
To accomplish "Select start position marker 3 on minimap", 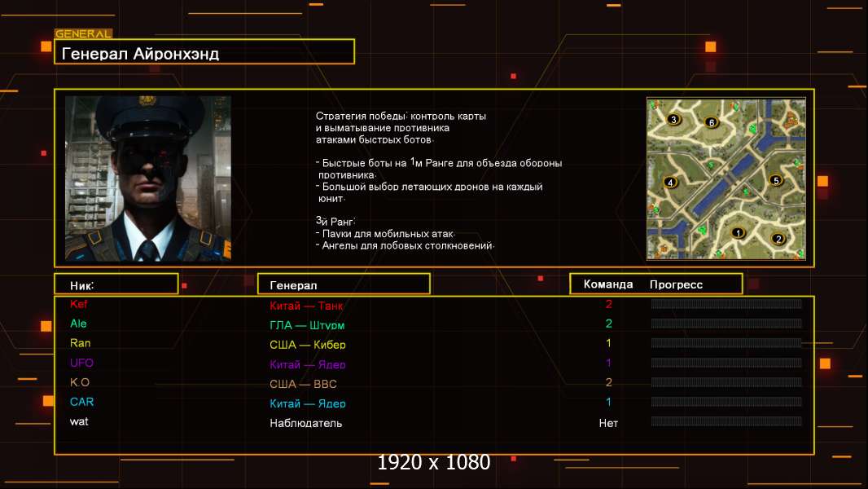I will click(x=673, y=119).
